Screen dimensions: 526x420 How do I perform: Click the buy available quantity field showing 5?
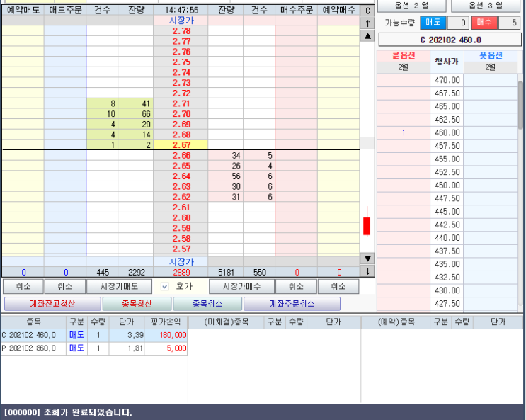[x=509, y=23]
